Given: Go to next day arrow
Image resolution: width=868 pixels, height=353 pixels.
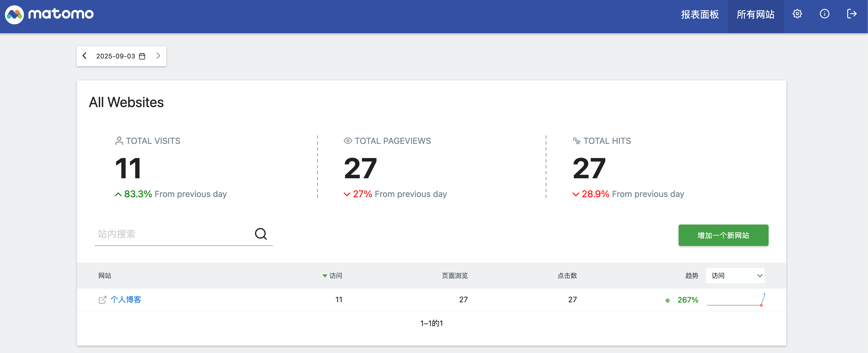Looking at the screenshot, I should click(158, 56).
